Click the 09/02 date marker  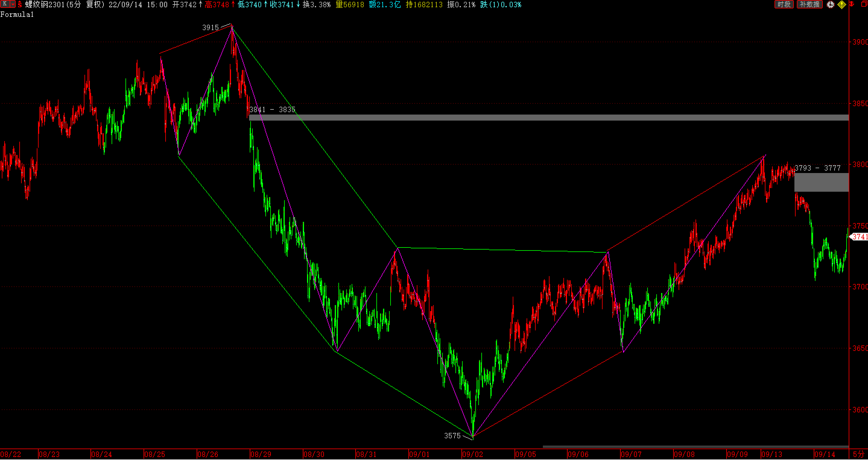click(x=472, y=455)
